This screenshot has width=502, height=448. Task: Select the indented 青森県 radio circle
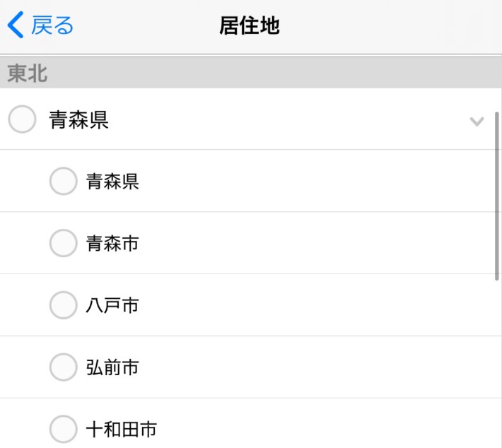coord(63,182)
